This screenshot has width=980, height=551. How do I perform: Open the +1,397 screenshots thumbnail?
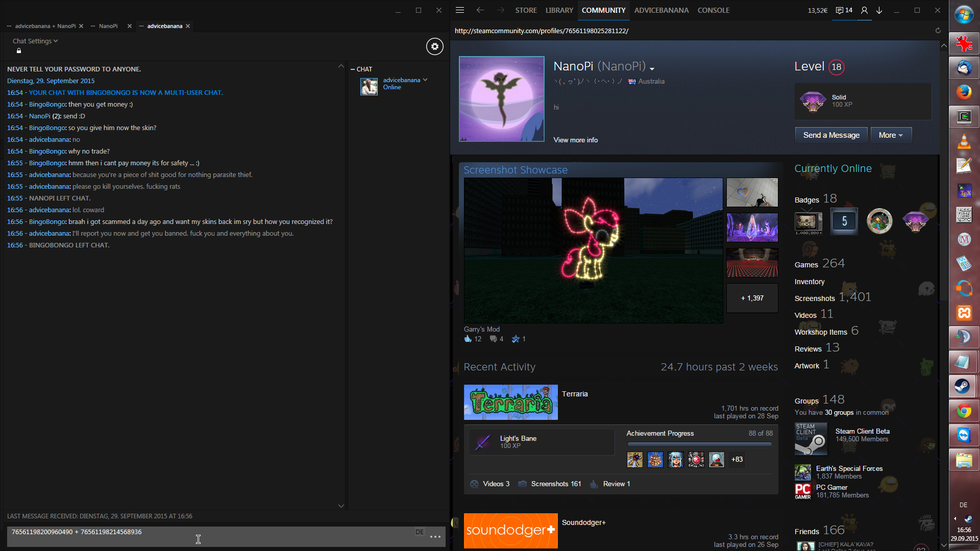[x=752, y=298]
